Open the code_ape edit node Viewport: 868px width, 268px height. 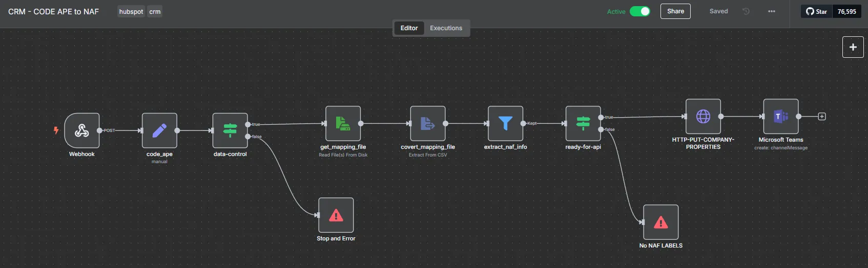pos(159,130)
